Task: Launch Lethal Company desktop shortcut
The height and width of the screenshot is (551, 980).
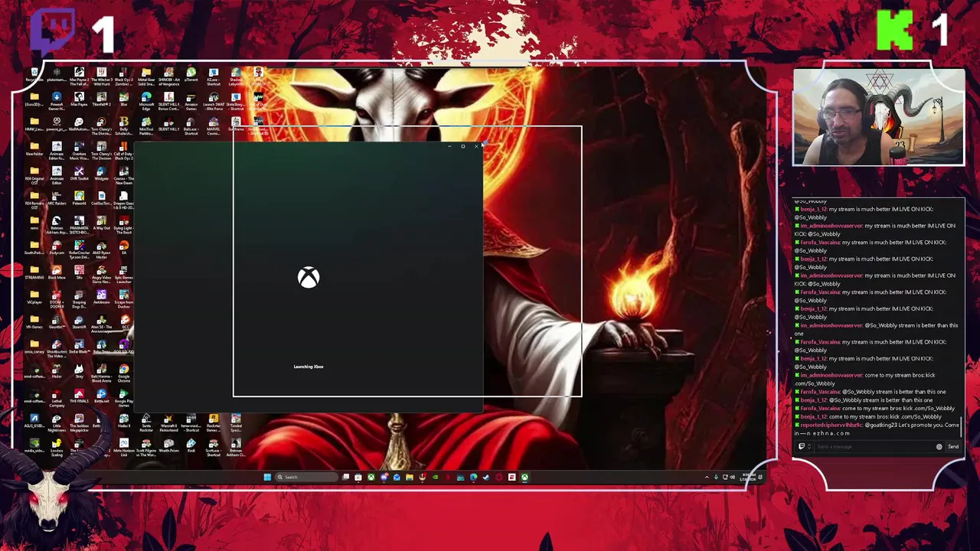Action: click(57, 398)
